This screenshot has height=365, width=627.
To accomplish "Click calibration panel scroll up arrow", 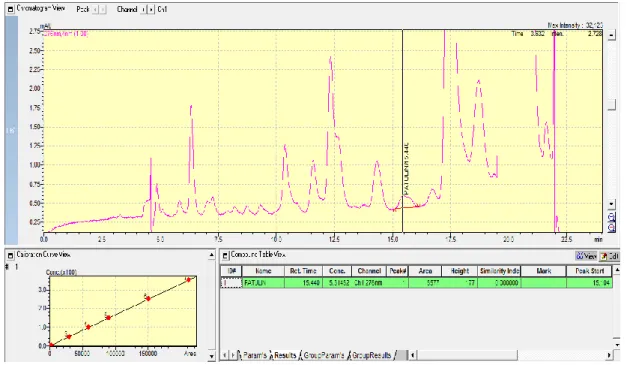I will pyautogui.click(x=212, y=255).
